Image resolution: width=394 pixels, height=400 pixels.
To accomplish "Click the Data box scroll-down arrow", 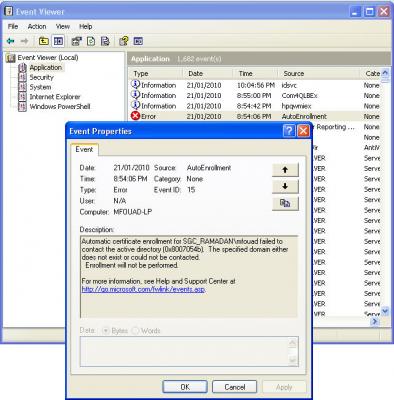I will coord(292,360).
